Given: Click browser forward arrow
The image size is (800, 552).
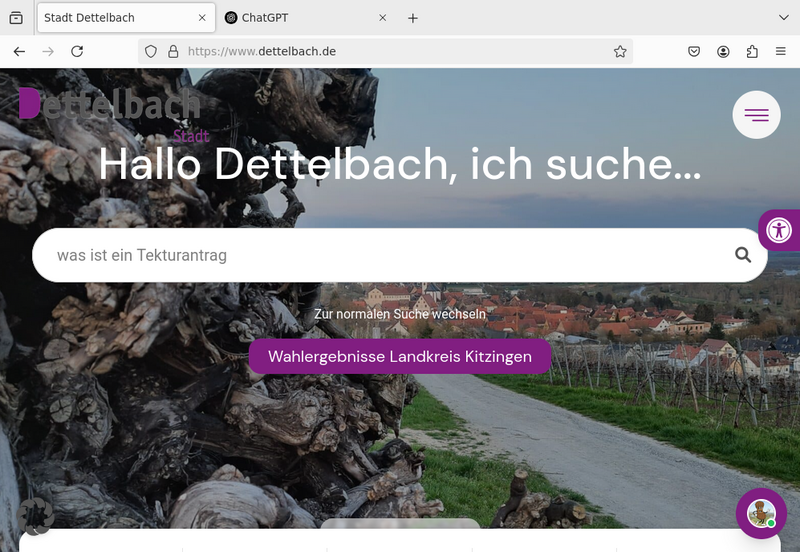Looking at the screenshot, I should (48, 52).
